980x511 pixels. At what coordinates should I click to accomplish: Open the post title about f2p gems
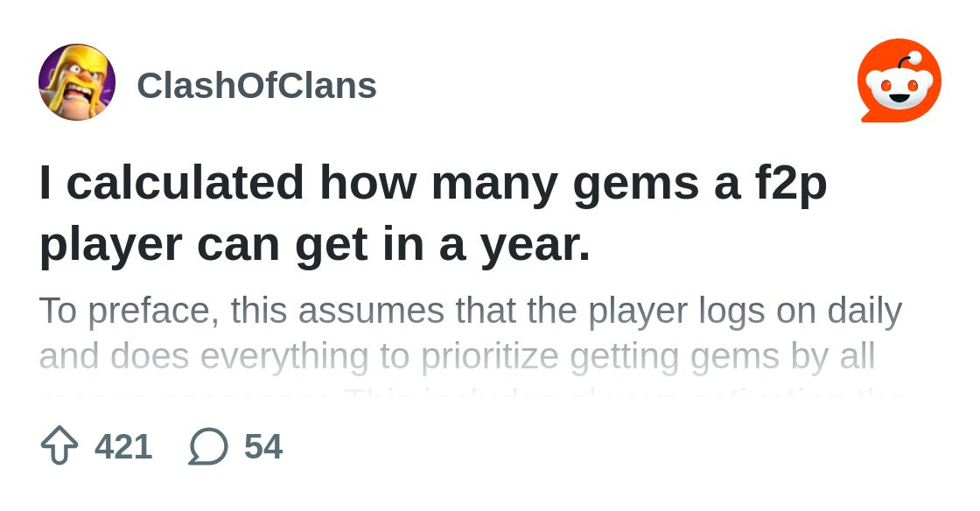(x=433, y=213)
